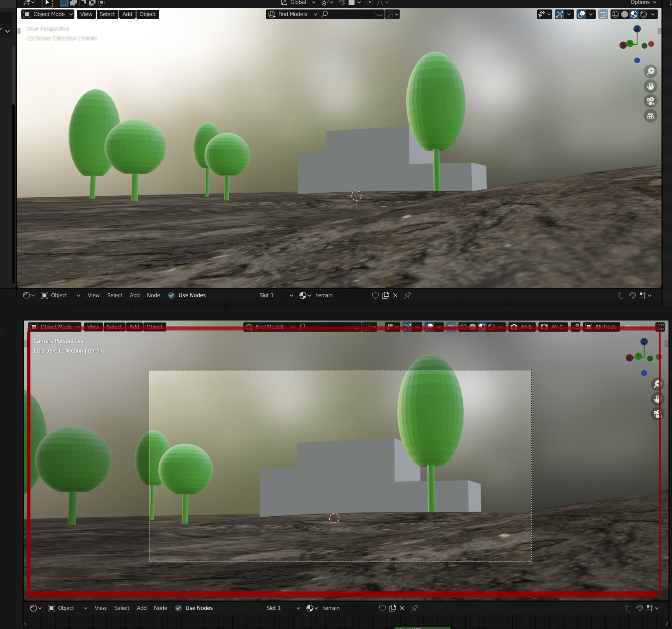Toggle X-ray mode in the top viewport header

(x=603, y=14)
